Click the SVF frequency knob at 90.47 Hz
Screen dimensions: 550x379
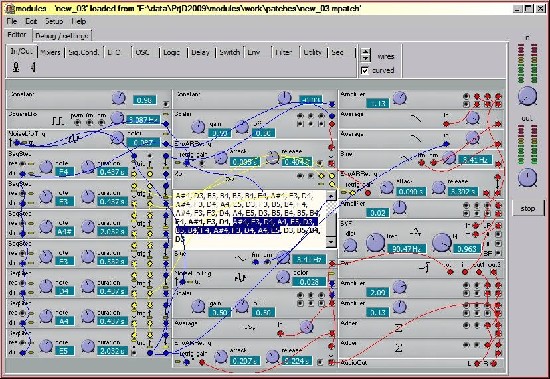tap(375, 242)
